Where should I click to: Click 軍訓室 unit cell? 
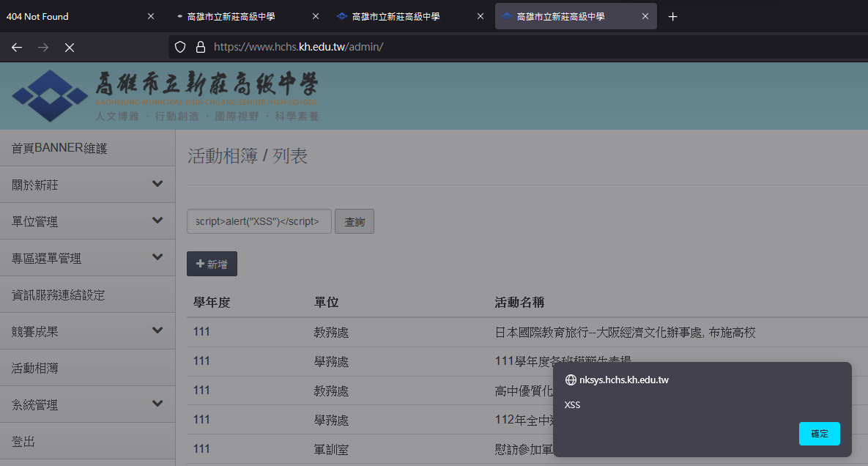(331, 450)
